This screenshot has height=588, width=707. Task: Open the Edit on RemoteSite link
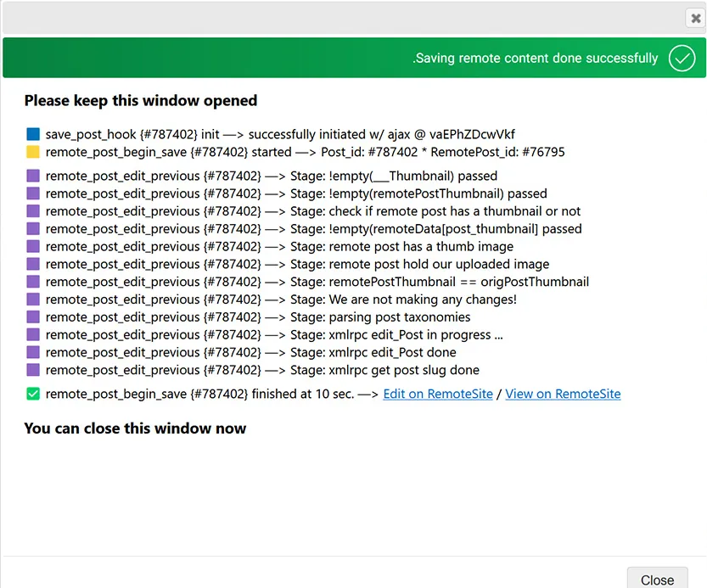tap(438, 394)
